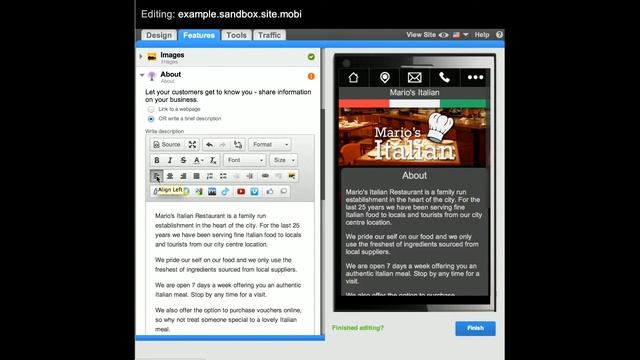Screen dimensions: 640x360
Task: Click the remove format icon
Action: [x=213, y=160]
